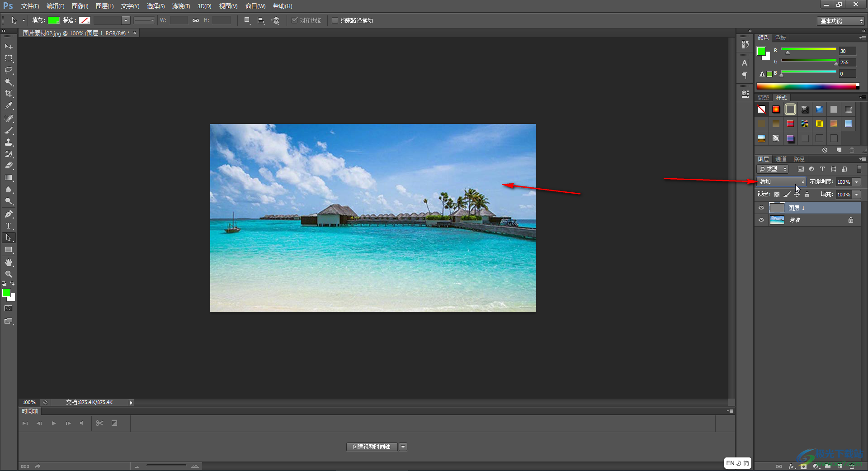Switch to the 通道 channels tab
868x471 pixels.
781,159
